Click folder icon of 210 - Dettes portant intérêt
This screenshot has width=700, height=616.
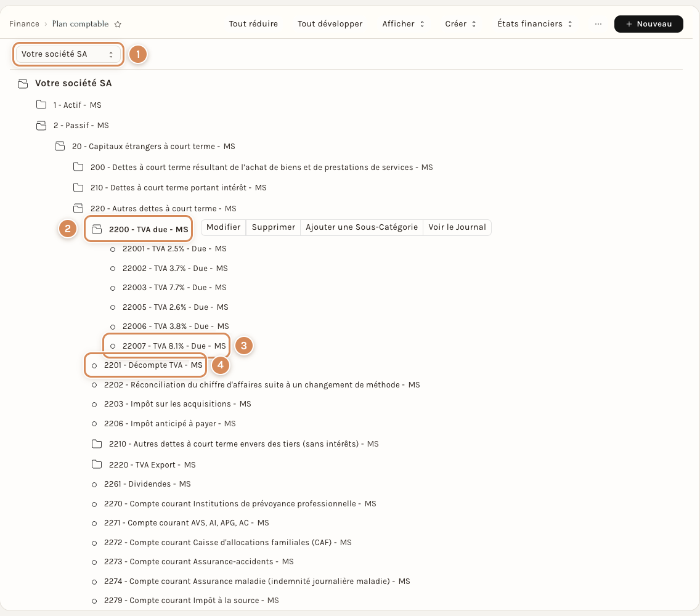pos(78,187)
